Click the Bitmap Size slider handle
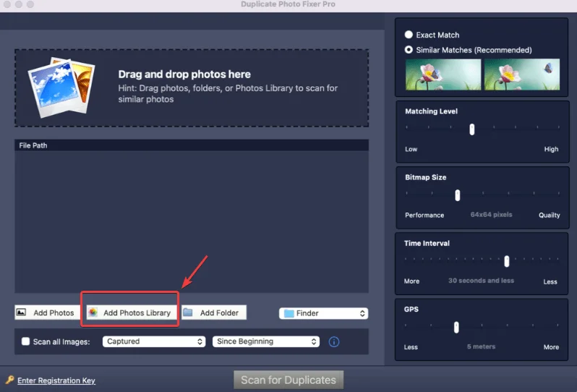 tap(457, 195)
